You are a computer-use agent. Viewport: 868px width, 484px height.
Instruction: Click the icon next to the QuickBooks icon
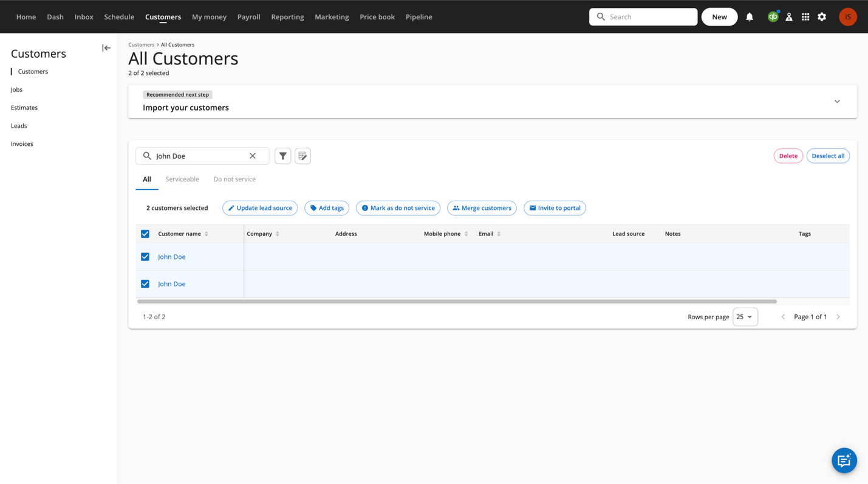[789, 17]
